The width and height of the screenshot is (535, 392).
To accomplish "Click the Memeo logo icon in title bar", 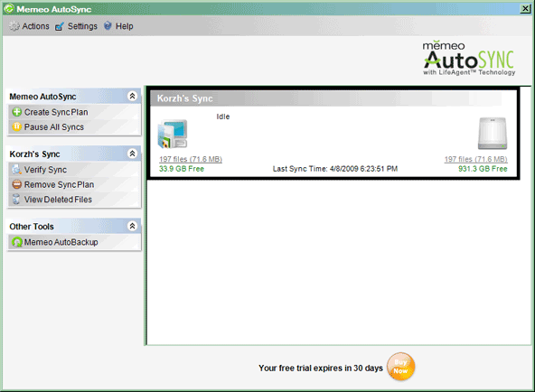I will click(9, 8).
